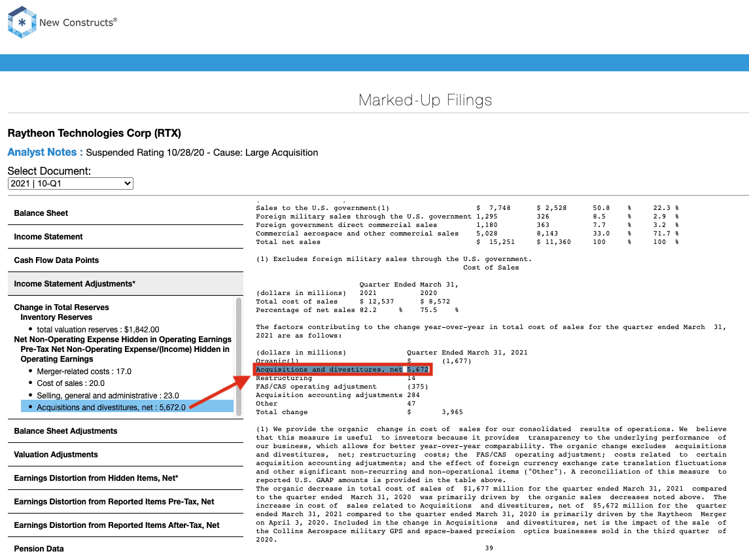Viewport: 749px width, 560px height.
Task: Expand the Income Statement section
Action: [x=126, y=237]
